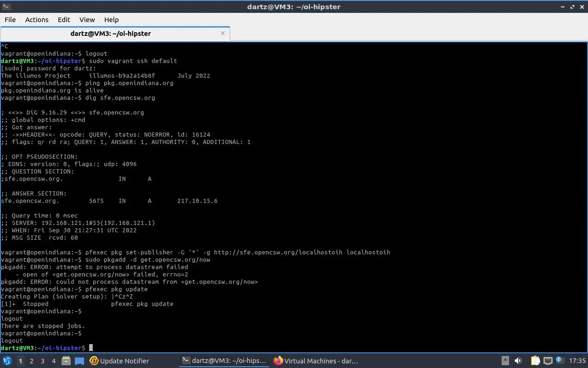588x368 pixels.
Task: Click the notification info tray icon
Action: [560, 361]
